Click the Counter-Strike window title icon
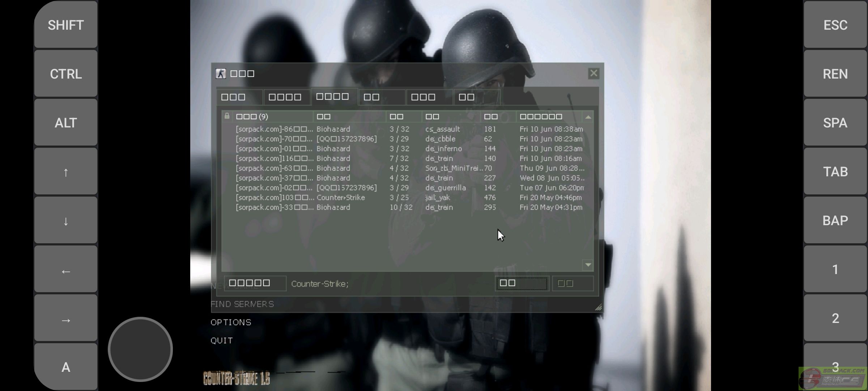This screenshot has height=391, width=868. coord(221,74)
